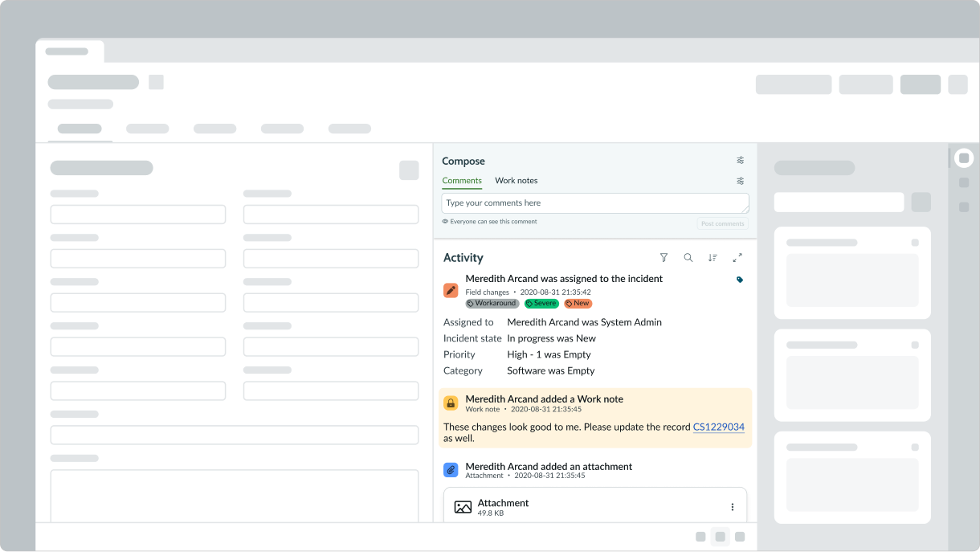Click the orange pencil Field changes icon
Viewport: 980px width, 552px height.
pos(451,290)
